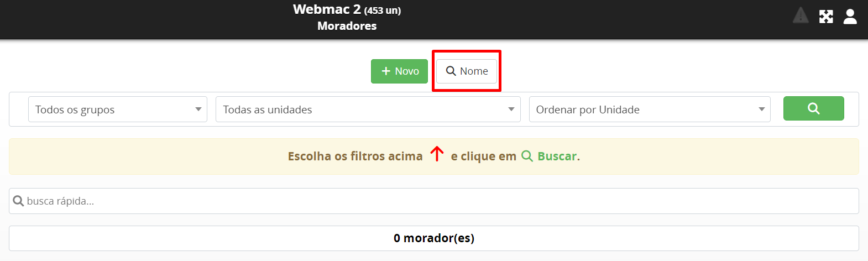Click the Buscar text in yellow banner
The height and width of the screenshot is (261, 868).
coord(557,156)
